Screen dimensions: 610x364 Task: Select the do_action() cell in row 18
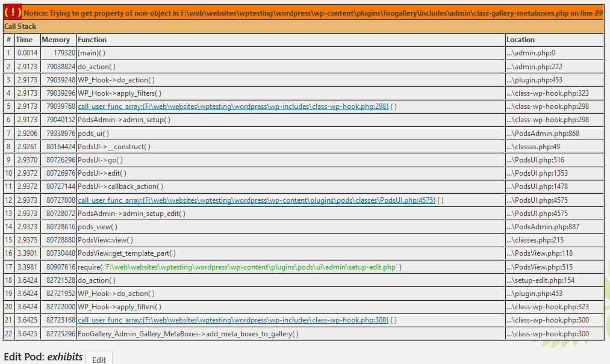(x=291, y=280)
